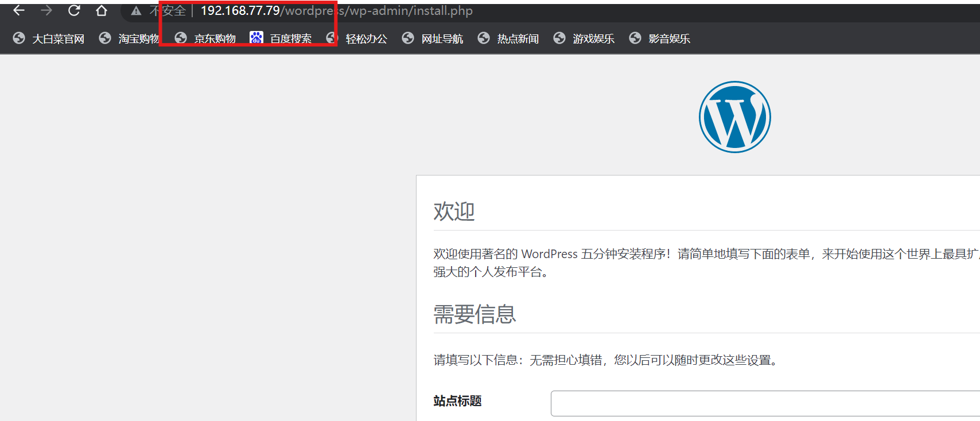Image resolution: width=980 pixels, height=421 pixels.
Task: Open the browser home page icon
Action: [x=102, y=10]
